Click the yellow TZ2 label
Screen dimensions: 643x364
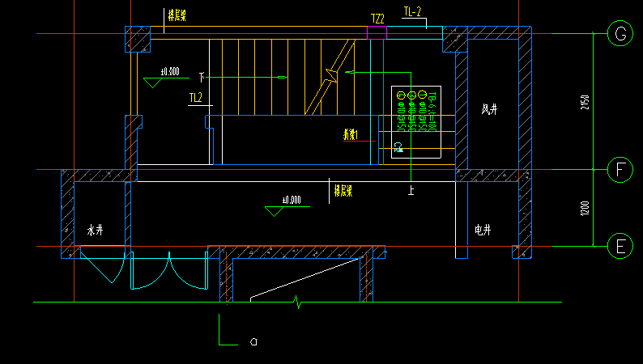(377, 19)
